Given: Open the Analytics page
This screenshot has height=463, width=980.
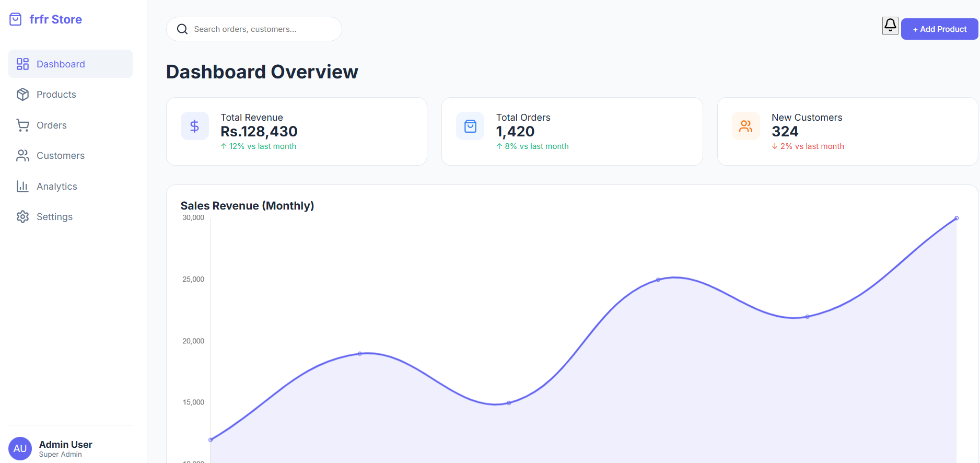Looking at the screenshot, I should 71,187.
